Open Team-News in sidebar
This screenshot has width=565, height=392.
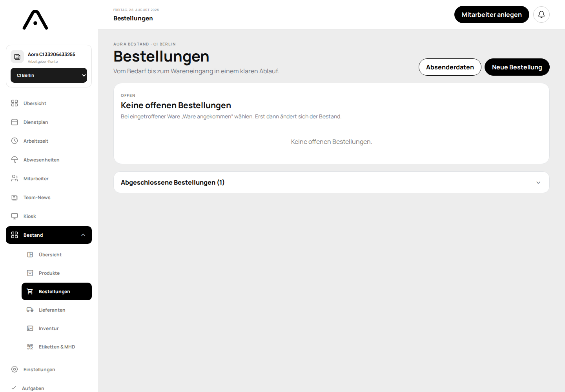(x=49, y=197)
